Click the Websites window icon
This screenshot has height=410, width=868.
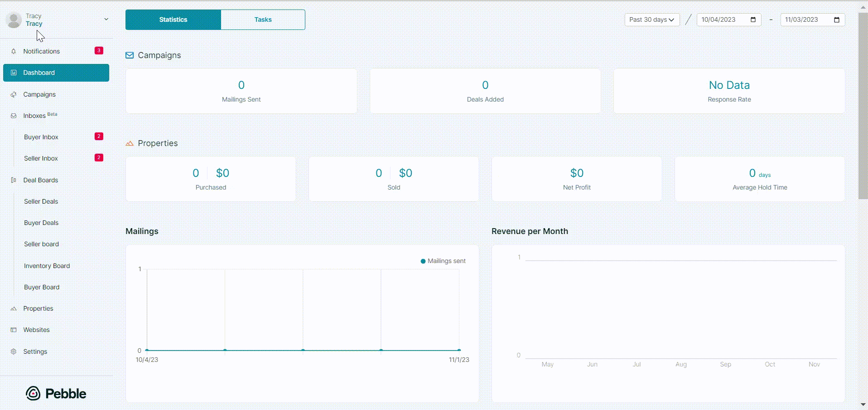[14, 330]
